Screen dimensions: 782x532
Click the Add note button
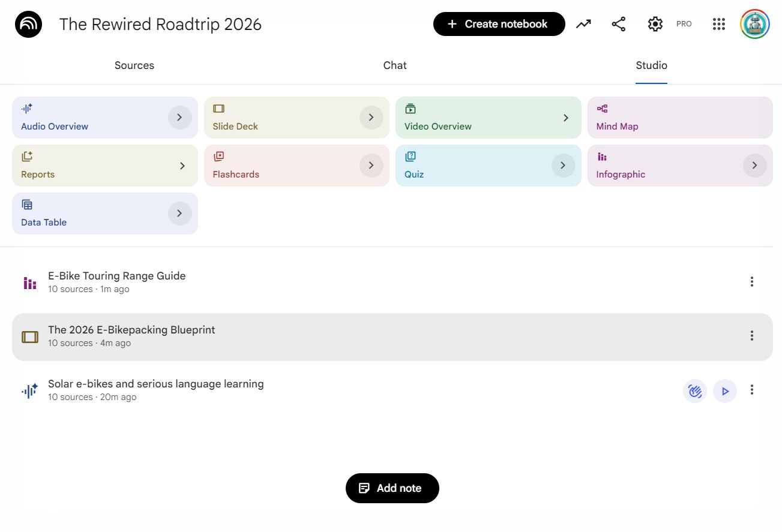coord(392,488)
